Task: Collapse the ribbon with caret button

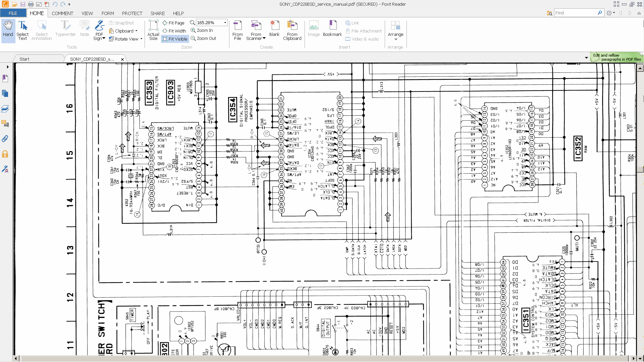Action: point(639,13)
